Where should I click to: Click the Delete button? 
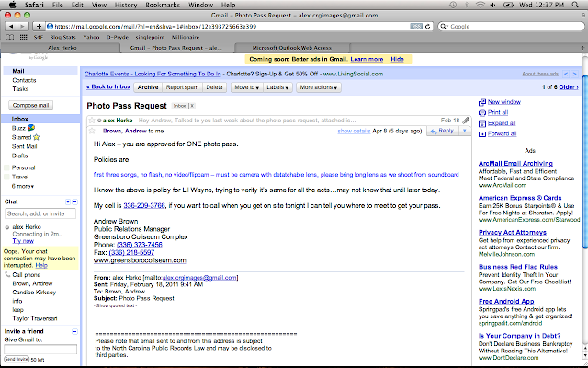[x=214, y=87]
